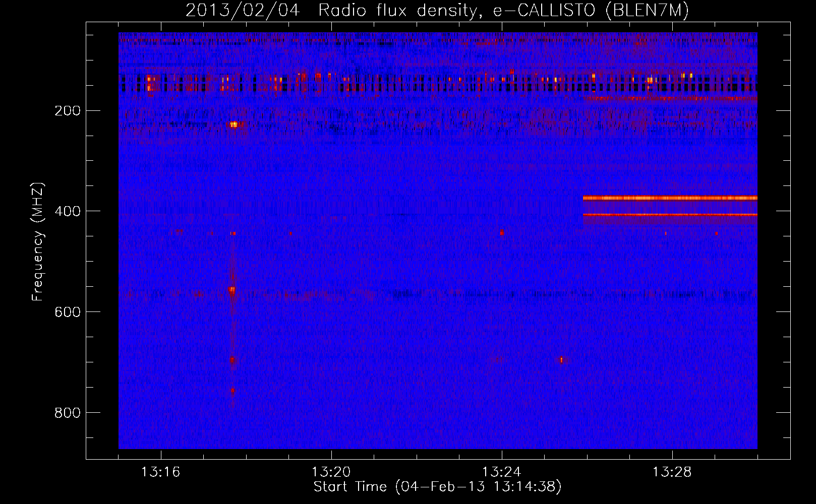This screenshot has height=504, width=816.
Task: Click the 'Frequency (MHZ)' axis label
Action: coord(38,241)
